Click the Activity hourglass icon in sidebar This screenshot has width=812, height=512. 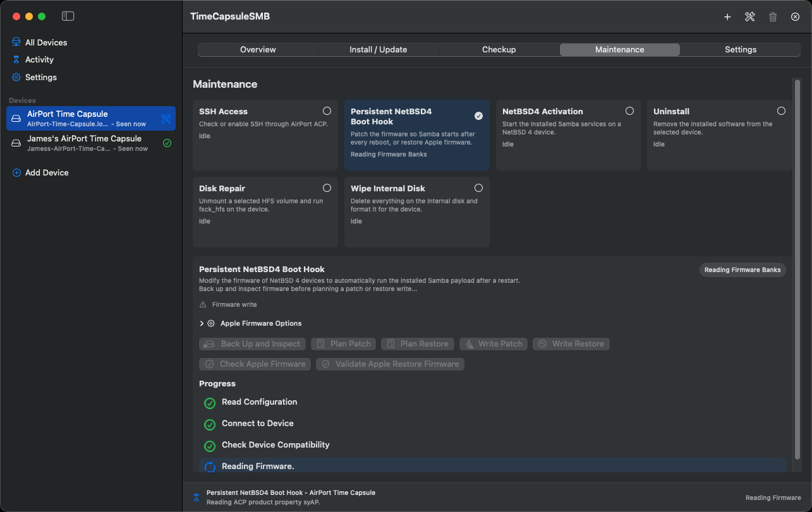coord(16,59)
